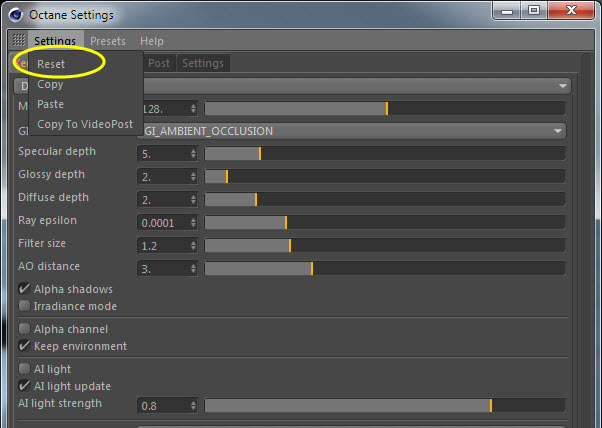602x428 pixels.
Task: Choose Copy from the Settings menu
Action: coord(50,84)
